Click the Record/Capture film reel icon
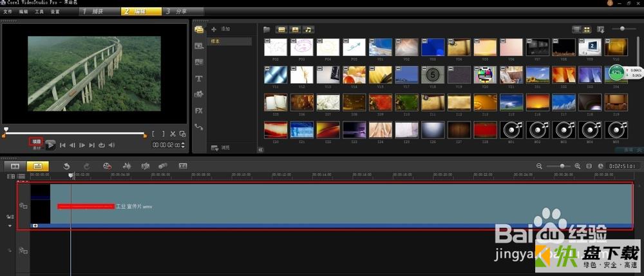This screenshot has height=276, width=644. pyautogui.click(x=107, y=166)
